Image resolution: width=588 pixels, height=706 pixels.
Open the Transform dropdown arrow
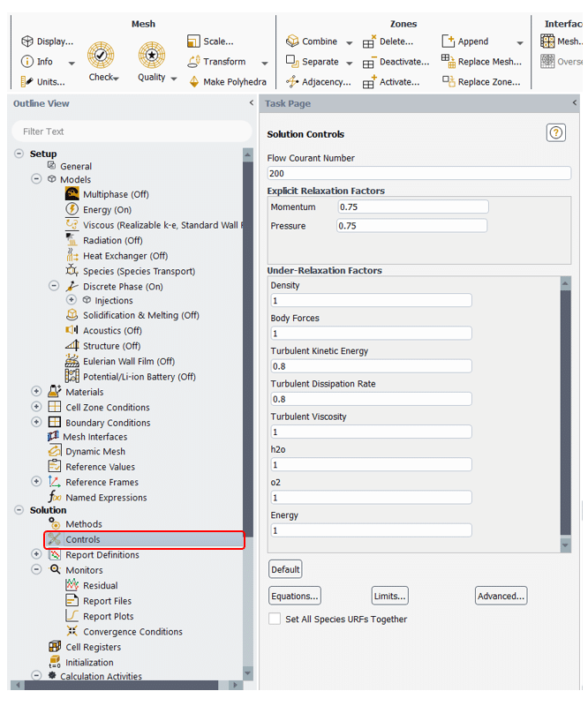[x=264, y=63]
